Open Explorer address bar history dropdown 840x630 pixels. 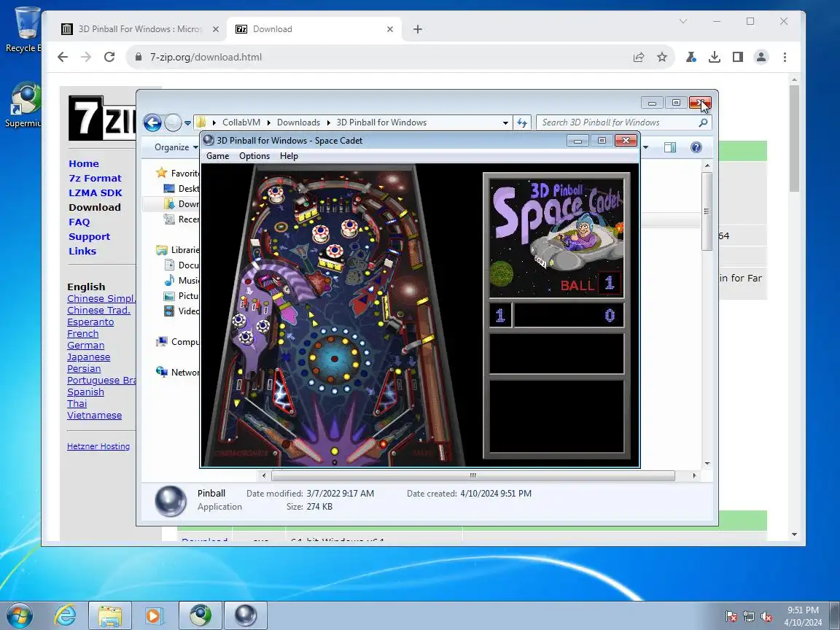(x=505, y=122)
